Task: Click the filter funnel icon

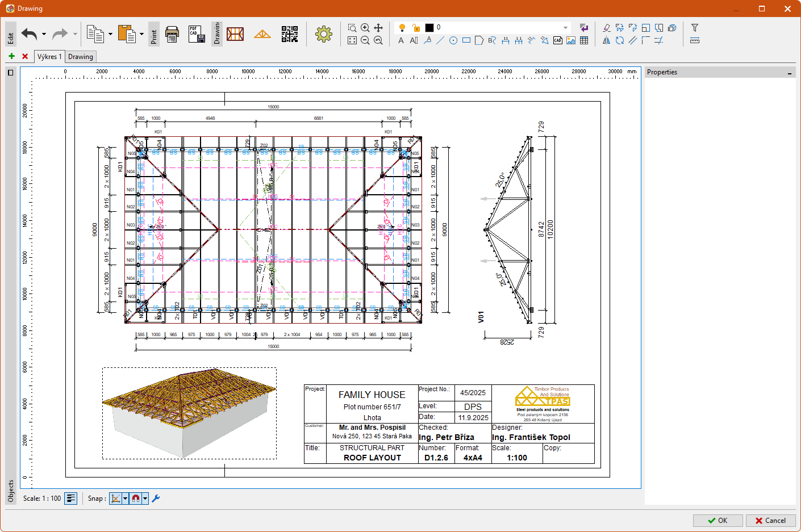Action: click(694, 27)
